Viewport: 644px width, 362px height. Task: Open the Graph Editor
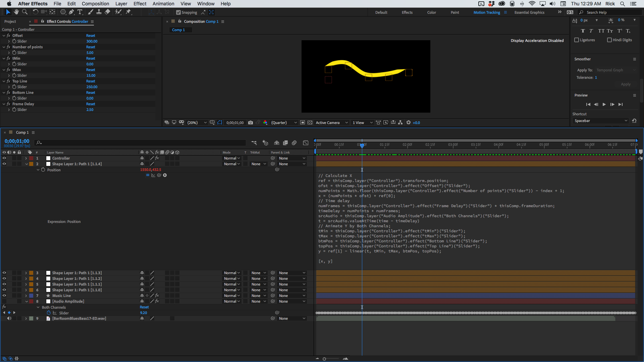306,142
